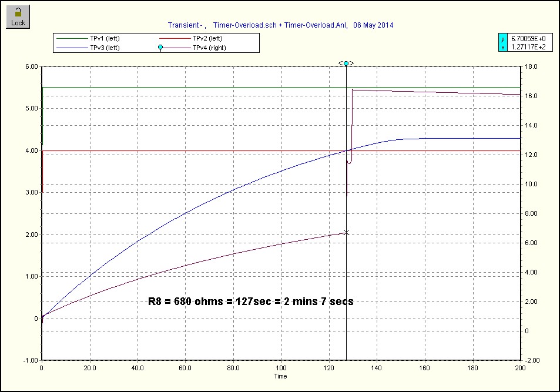This screenshot has width=560, height=392.
Task: Click right axis value -2.00
Action: pos(532,360)
